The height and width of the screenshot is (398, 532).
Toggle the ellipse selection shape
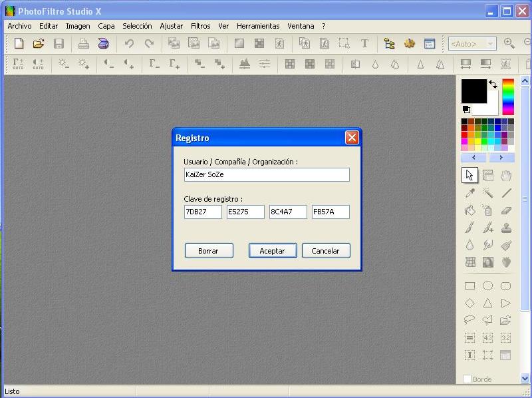click(x=487, y=285)
